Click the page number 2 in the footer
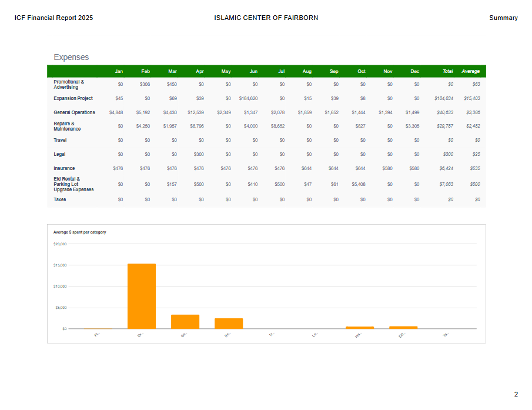 pos(516,394)
